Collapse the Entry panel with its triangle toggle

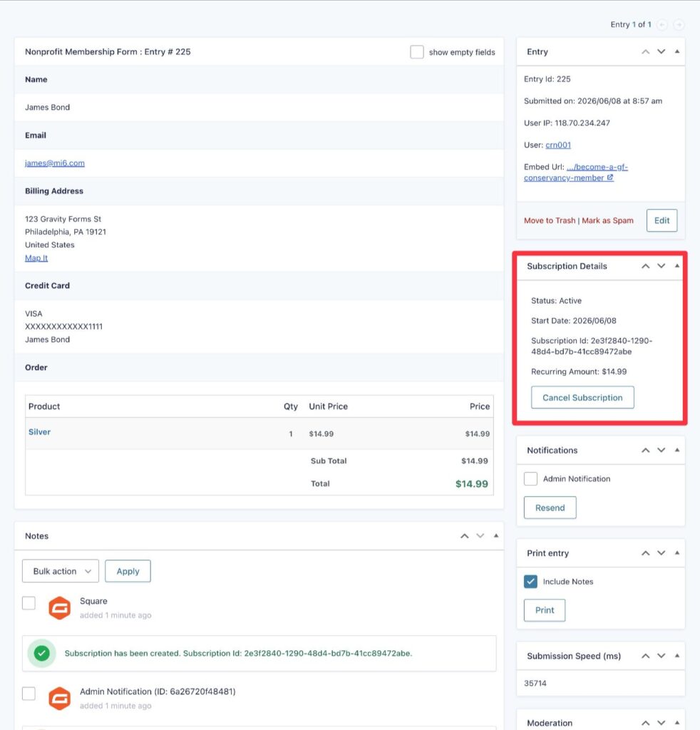[677, 51]
